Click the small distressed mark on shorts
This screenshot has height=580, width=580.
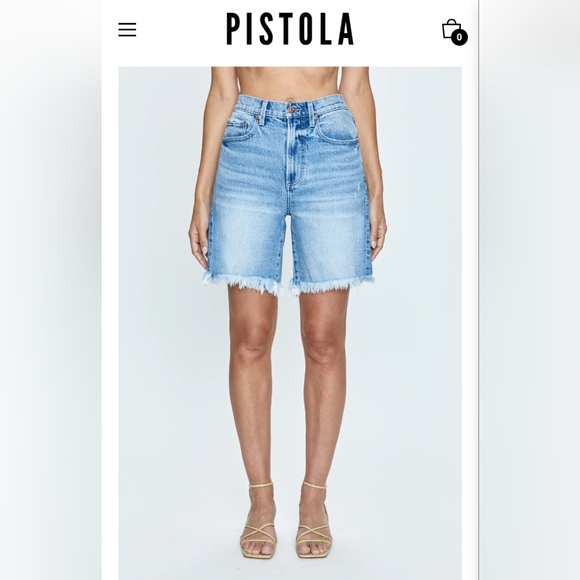(x=357, y=194)
